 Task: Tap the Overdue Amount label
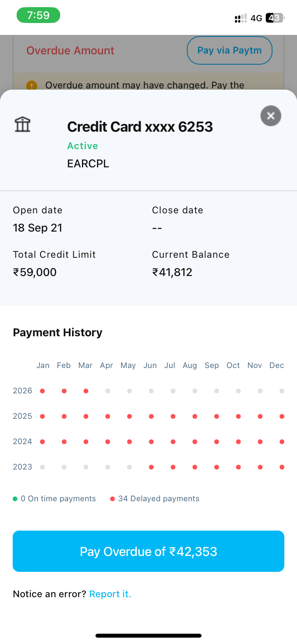[x=70, y=51]
